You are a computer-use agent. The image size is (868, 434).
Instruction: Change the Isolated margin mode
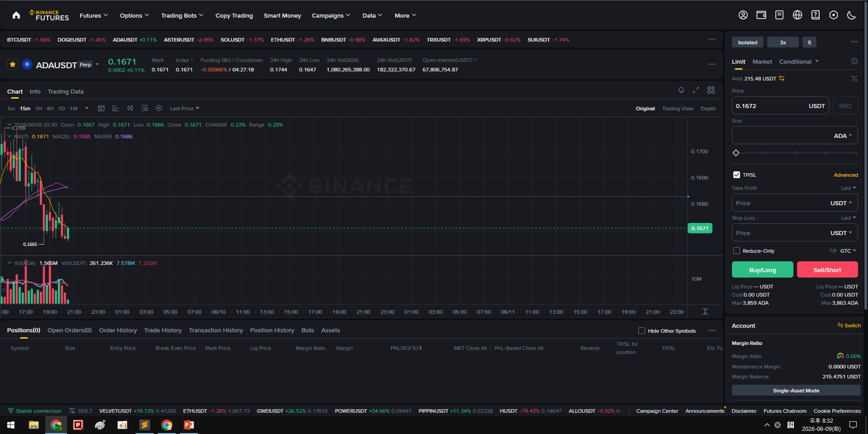coord(747,42)
